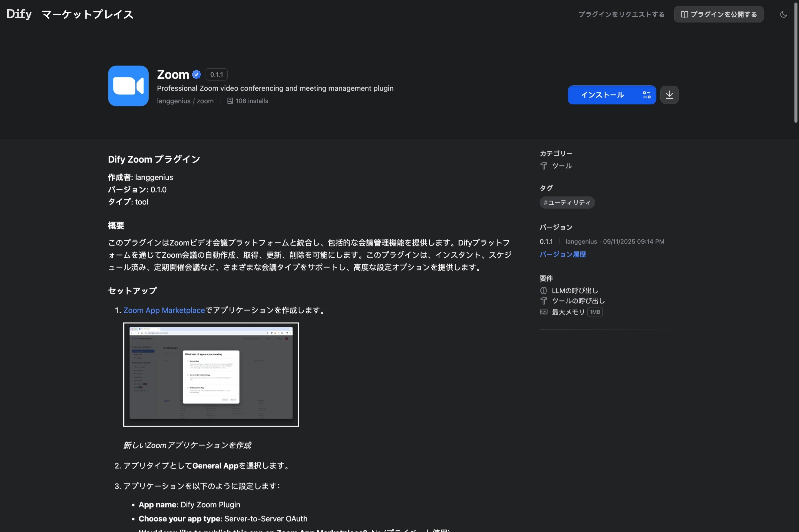Click the verified blue checkmark badge

coord(196,74)
